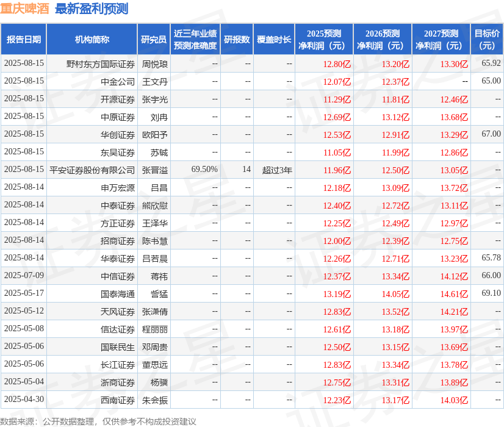Click researcher name 吕若晨
This screenshot has height=427, width=504.
[x=155, y=259]
